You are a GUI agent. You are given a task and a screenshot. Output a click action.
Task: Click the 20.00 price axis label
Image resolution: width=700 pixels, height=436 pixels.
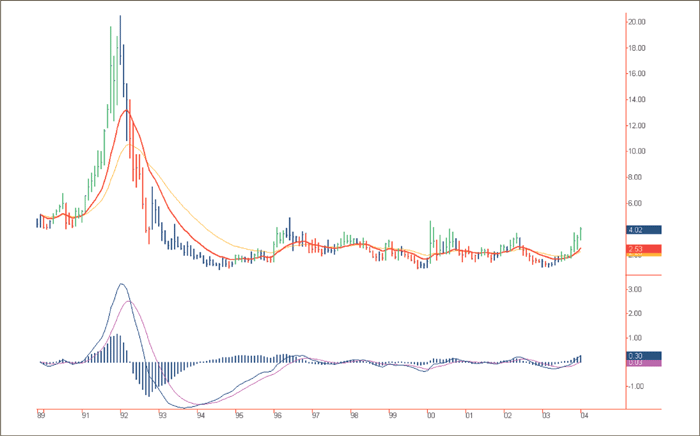(x=636, y=21)
